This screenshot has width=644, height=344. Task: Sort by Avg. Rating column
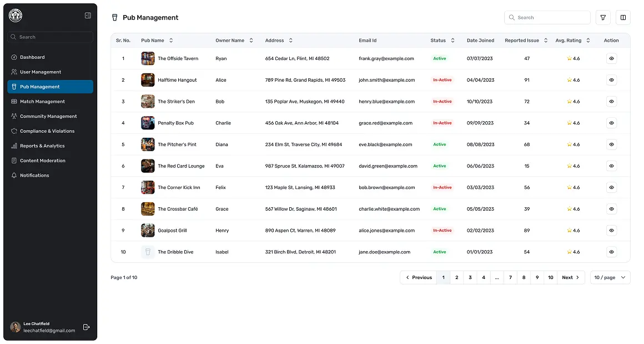[588, 41]
